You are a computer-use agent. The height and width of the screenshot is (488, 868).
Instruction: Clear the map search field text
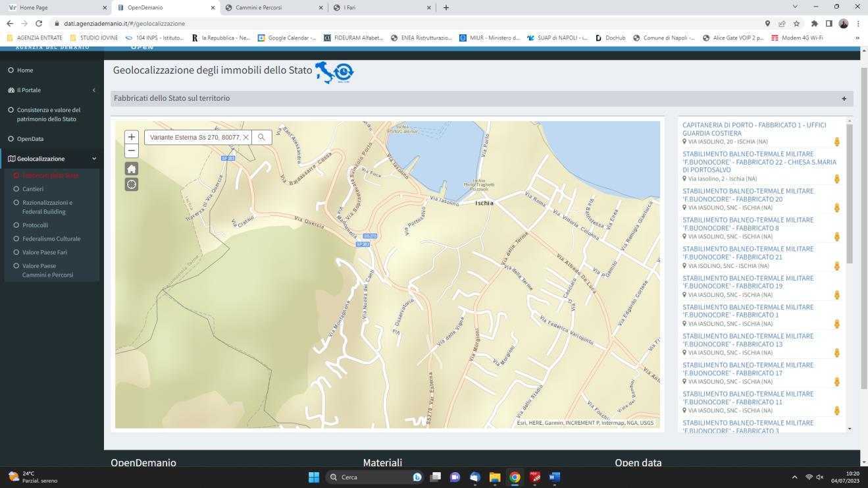click(x=246, y=137)
